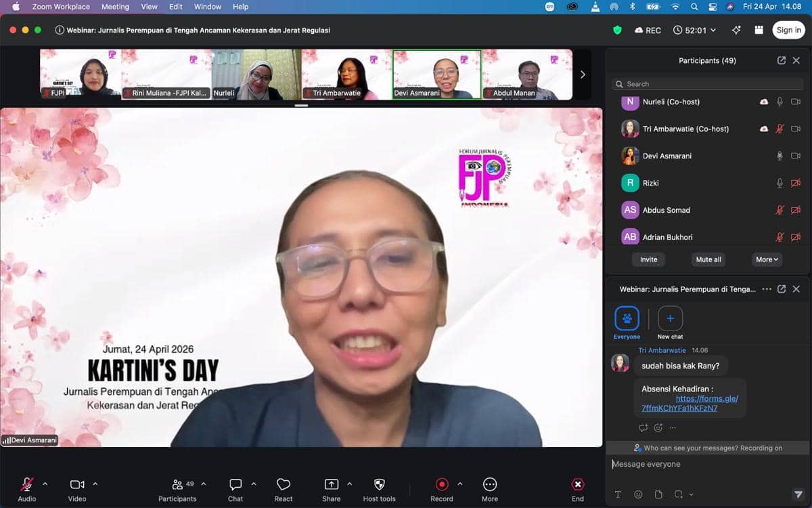Expand the More dropdown in the Participants panel
Image resolution: width=812 pixels, height=508 pixels.
click(767, 259)
